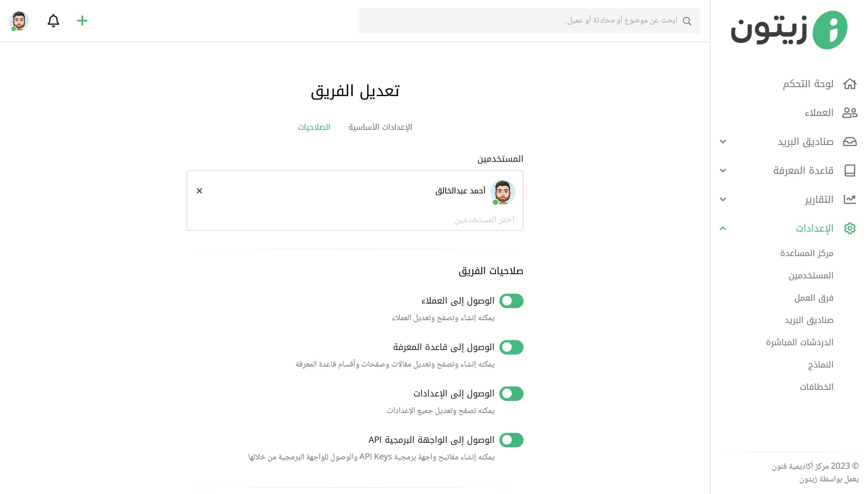
Task: Click the dashboard home icon
Action: pyautogui.click(x=850, y=84)
